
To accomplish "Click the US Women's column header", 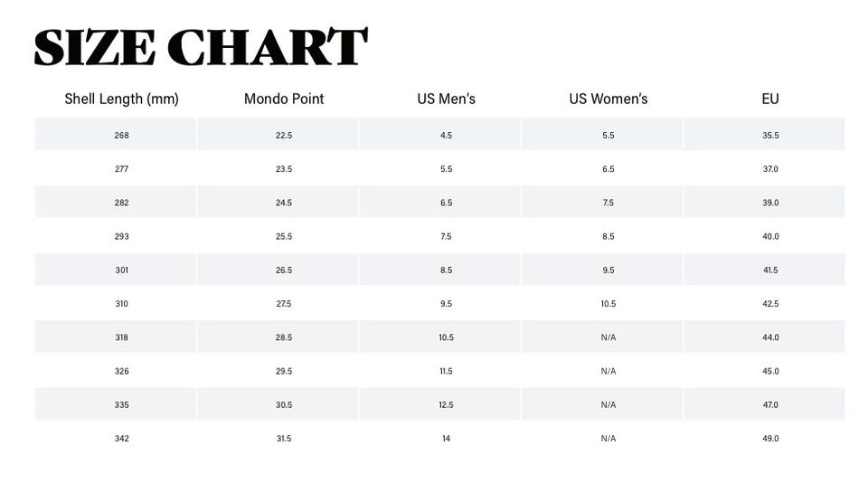I will point(609,100).
